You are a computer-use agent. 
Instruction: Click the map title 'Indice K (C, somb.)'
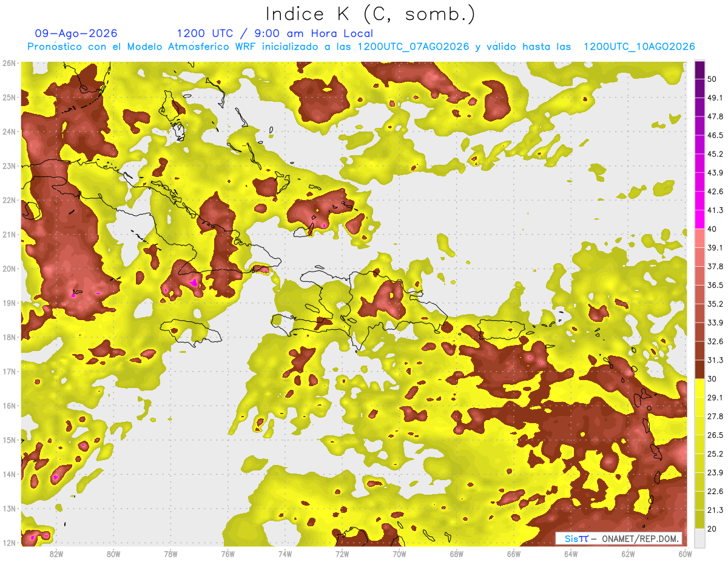pos(370,14)
